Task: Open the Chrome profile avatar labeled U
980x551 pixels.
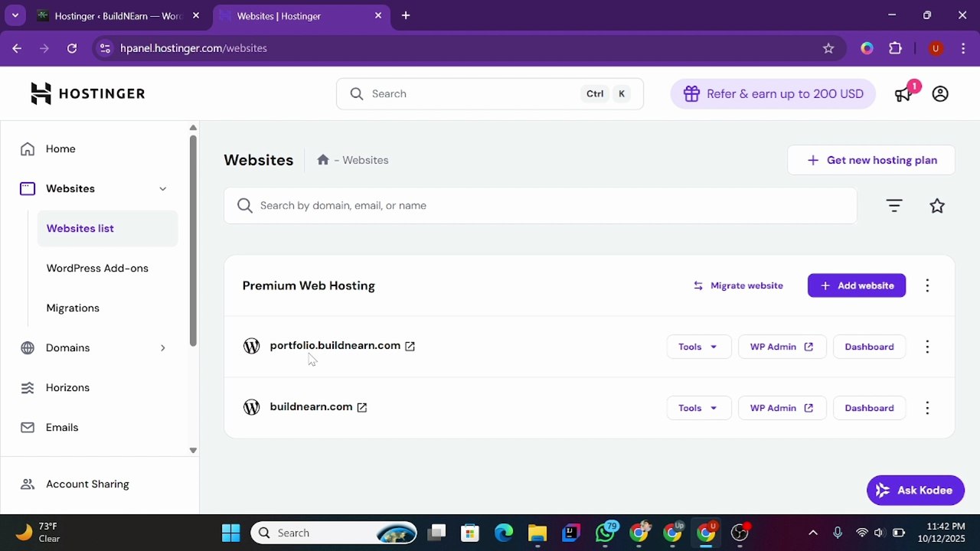Action: tap(935, 48)
